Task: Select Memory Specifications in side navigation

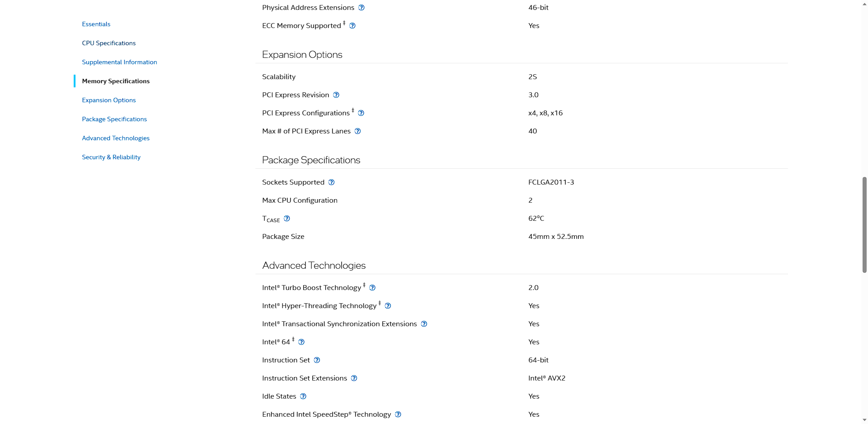Action: coord(116,81)
